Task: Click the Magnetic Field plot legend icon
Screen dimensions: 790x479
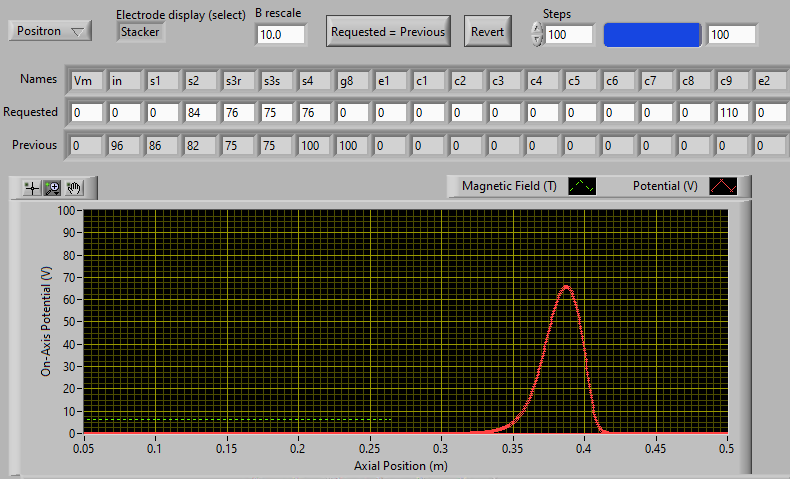Action: coord(582,186)
